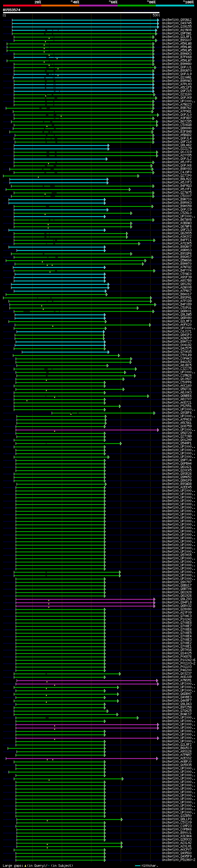Click the UniRef100_Q8LA62 label

click(177, 145)
